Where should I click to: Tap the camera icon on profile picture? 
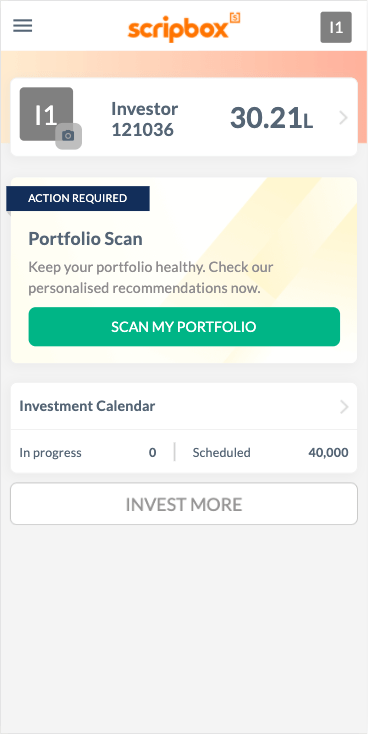(x=68, y=136)
